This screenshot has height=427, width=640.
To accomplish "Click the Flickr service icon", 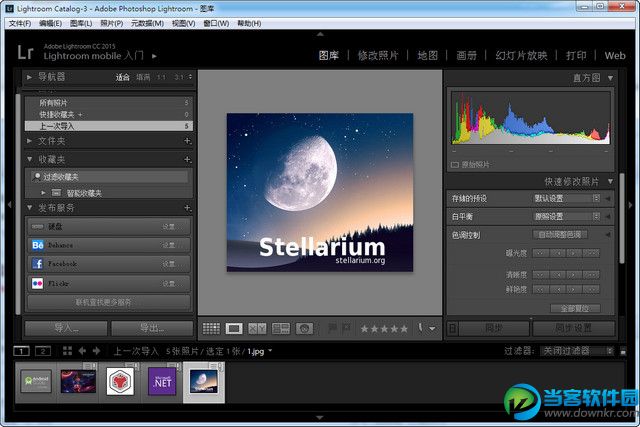I will (38, 283).
